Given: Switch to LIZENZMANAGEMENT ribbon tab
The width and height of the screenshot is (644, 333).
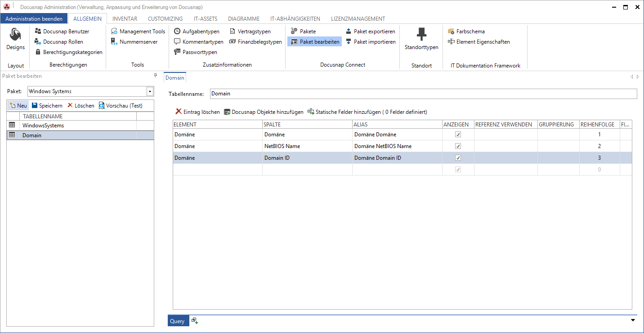Looking at the screenshot, I should click(x=358, y=19).
